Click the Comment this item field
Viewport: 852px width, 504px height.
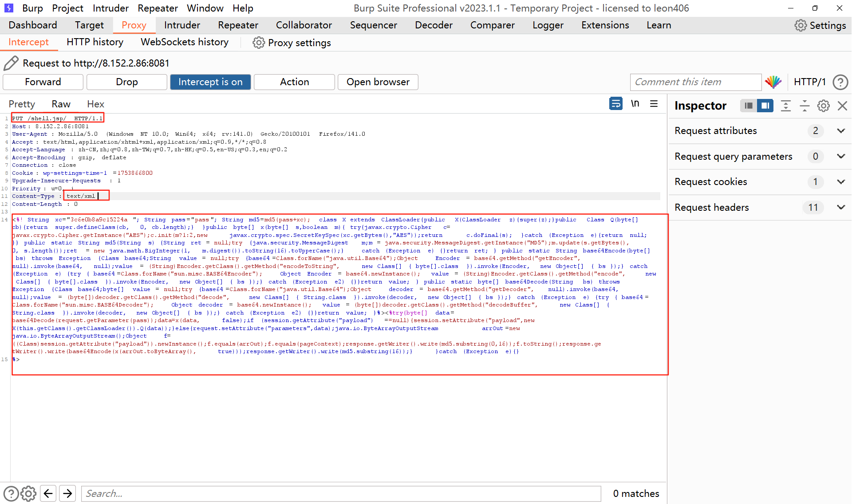(695, 82)
